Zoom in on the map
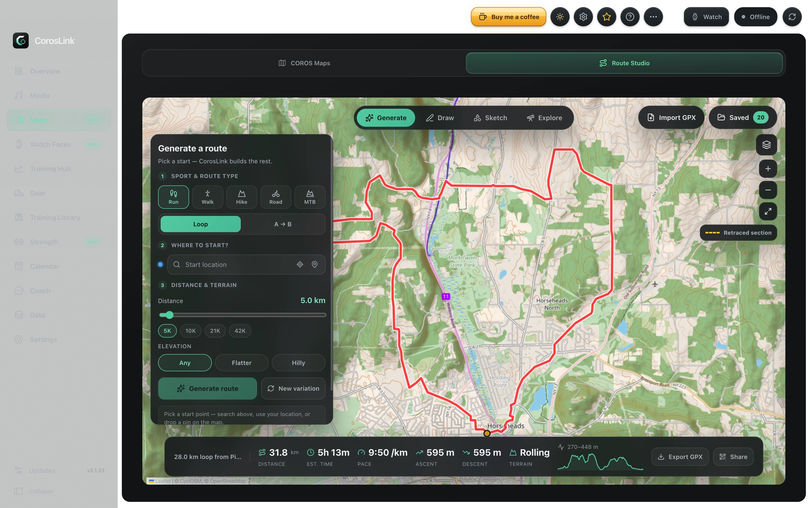812x508 pixels. pos(768,169)
